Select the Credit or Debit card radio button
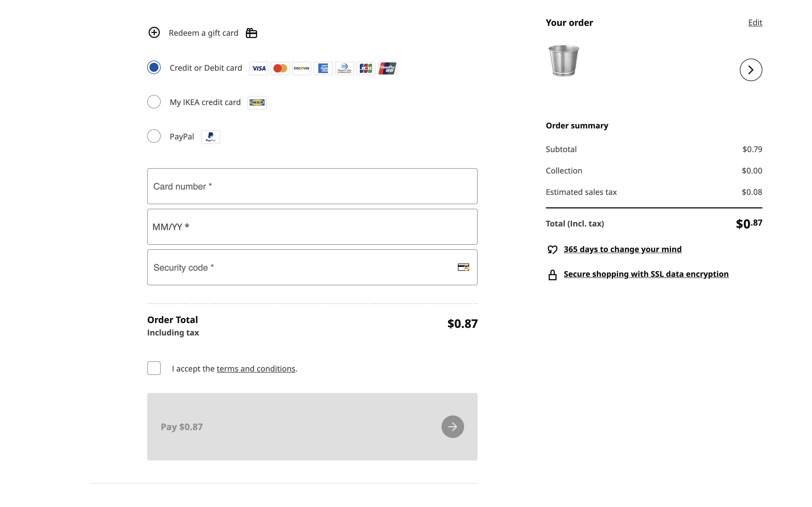 click(x=154, y=67)
